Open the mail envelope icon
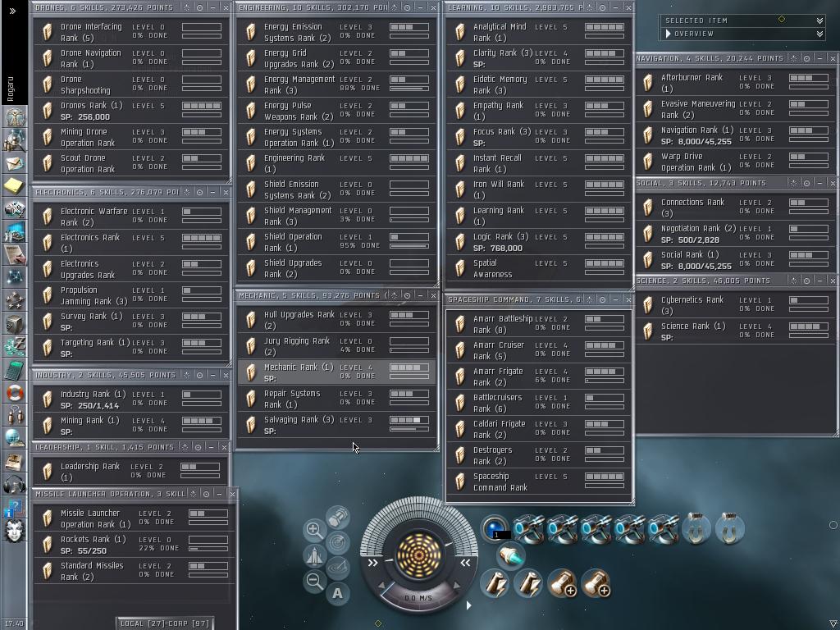 (15, 163)
